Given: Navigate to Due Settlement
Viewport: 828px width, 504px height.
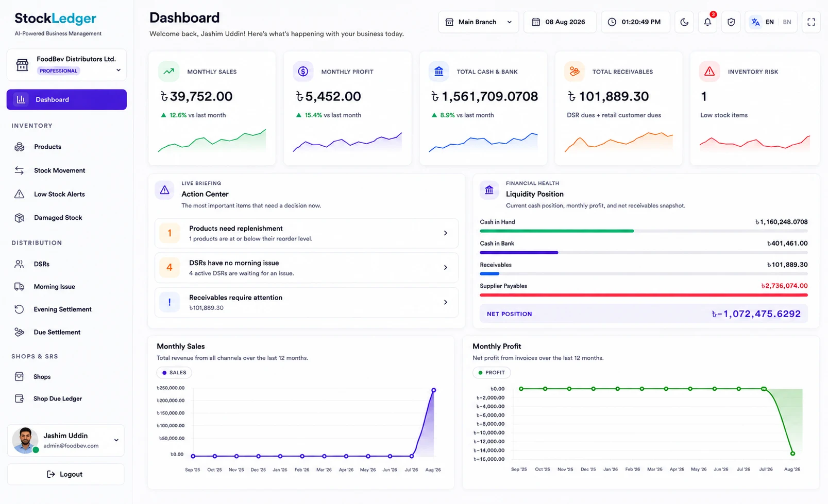Looking at the screenshot, I should point(57,332).
